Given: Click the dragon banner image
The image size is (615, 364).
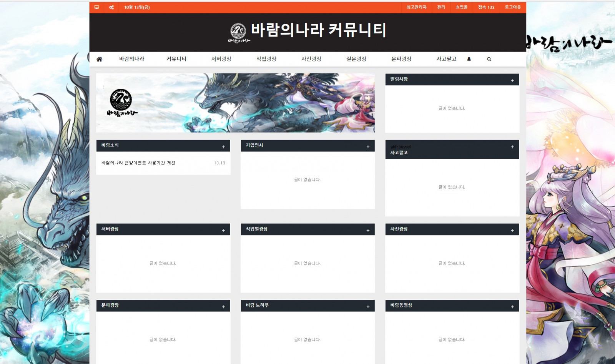Looking at the screenshot, I should (235, 103).
